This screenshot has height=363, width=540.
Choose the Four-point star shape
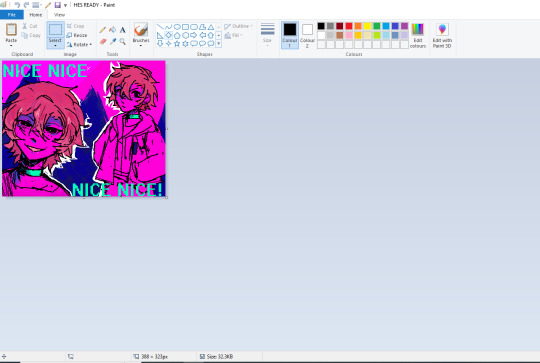(x=168, y=43)
